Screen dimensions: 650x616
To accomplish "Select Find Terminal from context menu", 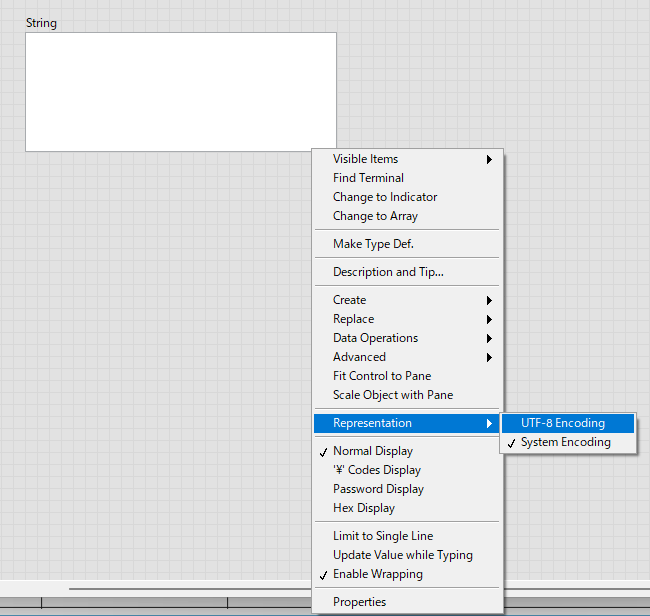I will (407, 178).
